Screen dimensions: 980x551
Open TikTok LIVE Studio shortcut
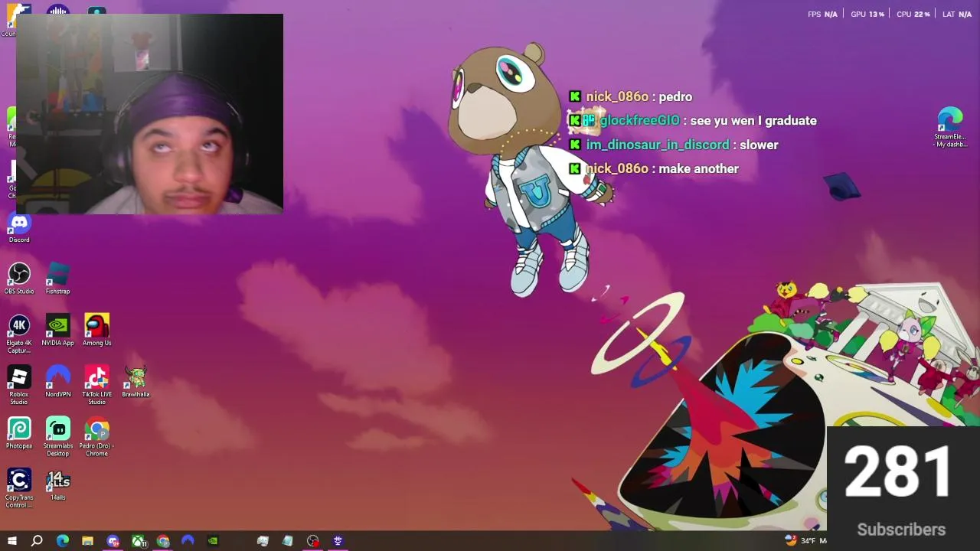coord(97,386)
